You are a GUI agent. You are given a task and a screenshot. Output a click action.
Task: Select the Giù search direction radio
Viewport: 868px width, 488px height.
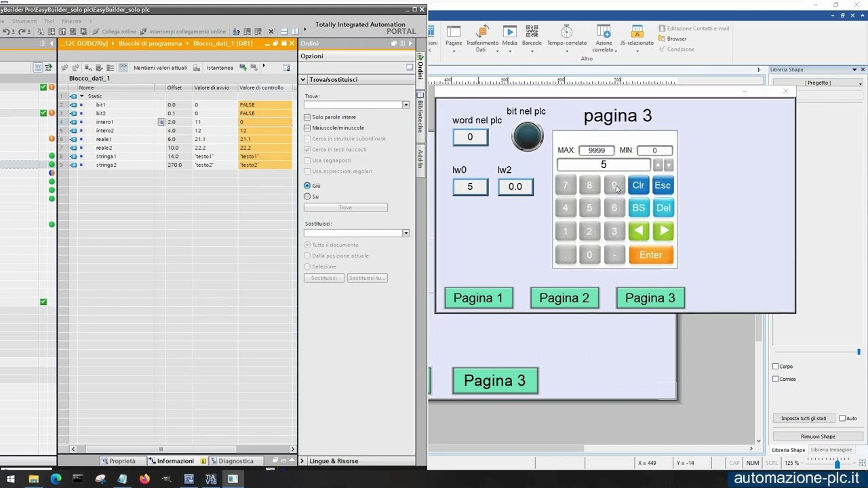[x=307, y=186]
